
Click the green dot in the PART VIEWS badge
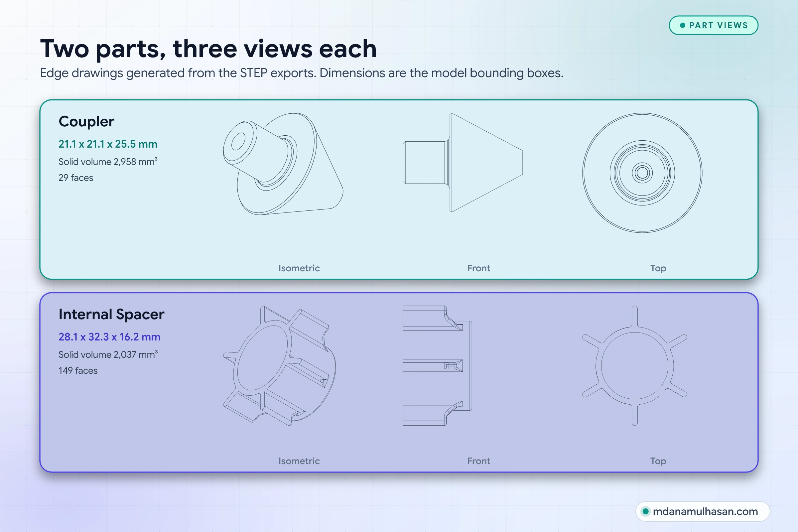[x=683, y=26]
